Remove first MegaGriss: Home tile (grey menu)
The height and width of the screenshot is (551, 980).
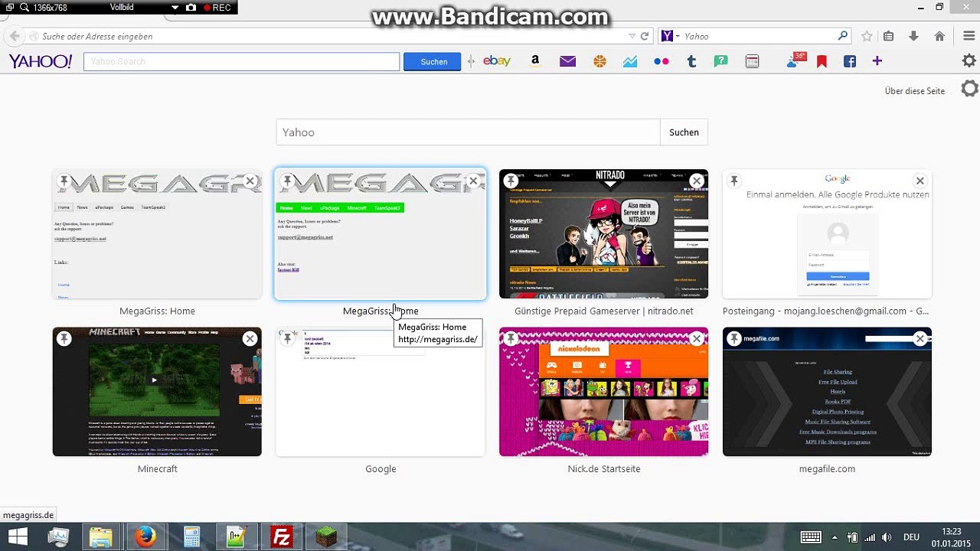[x=250, y=181]
